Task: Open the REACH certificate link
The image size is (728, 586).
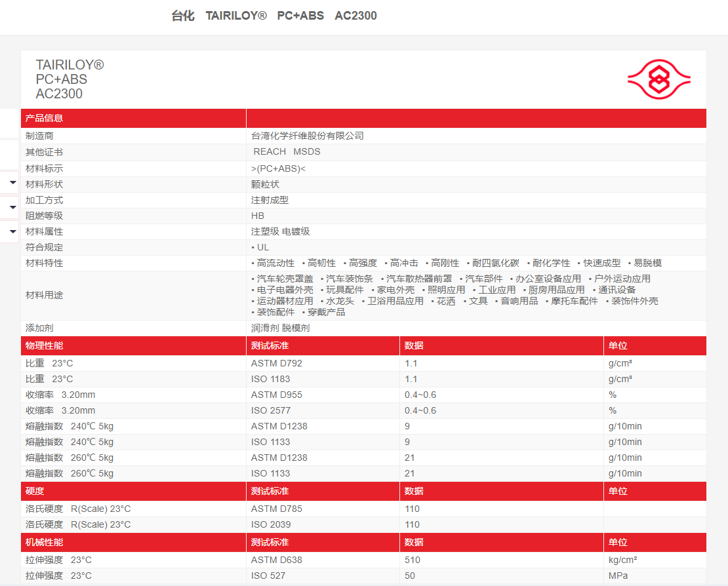Action: [x=270, y=151]
